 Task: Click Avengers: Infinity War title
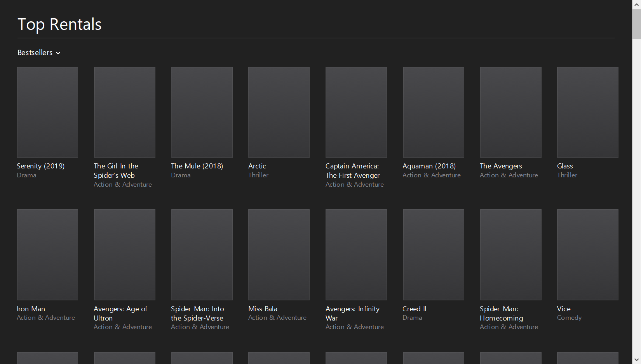pyautogui.click(x=352, y=314)
